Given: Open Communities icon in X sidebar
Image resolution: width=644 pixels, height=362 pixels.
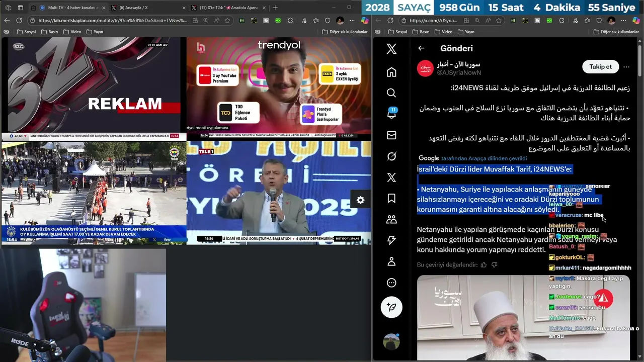Looking at the screenshot, I should coord(391,220).
